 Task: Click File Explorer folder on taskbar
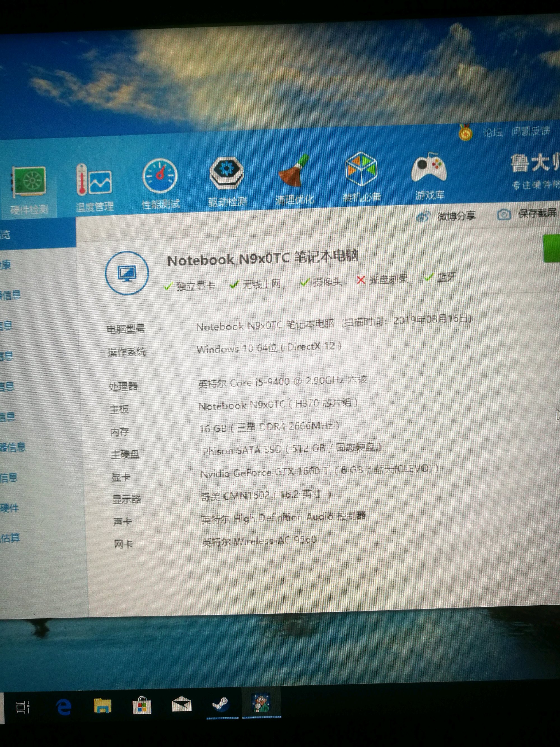click(x=102, y=706)
